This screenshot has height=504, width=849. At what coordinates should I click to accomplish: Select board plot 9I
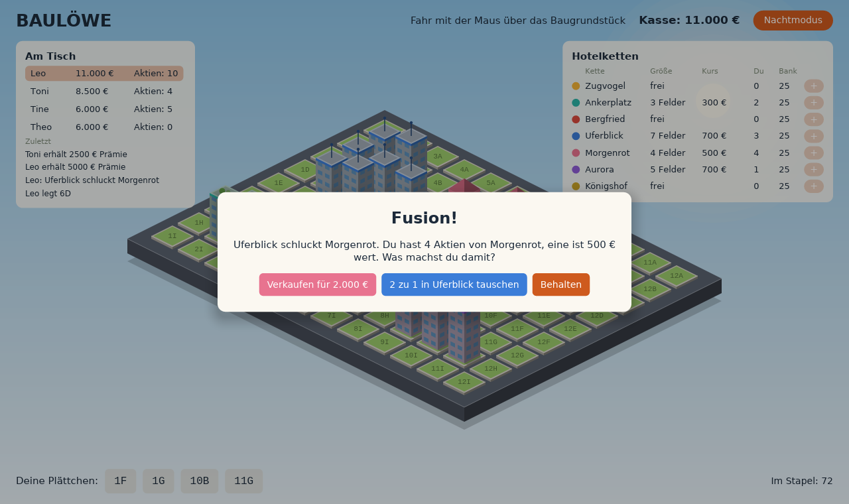click(385, 342)
